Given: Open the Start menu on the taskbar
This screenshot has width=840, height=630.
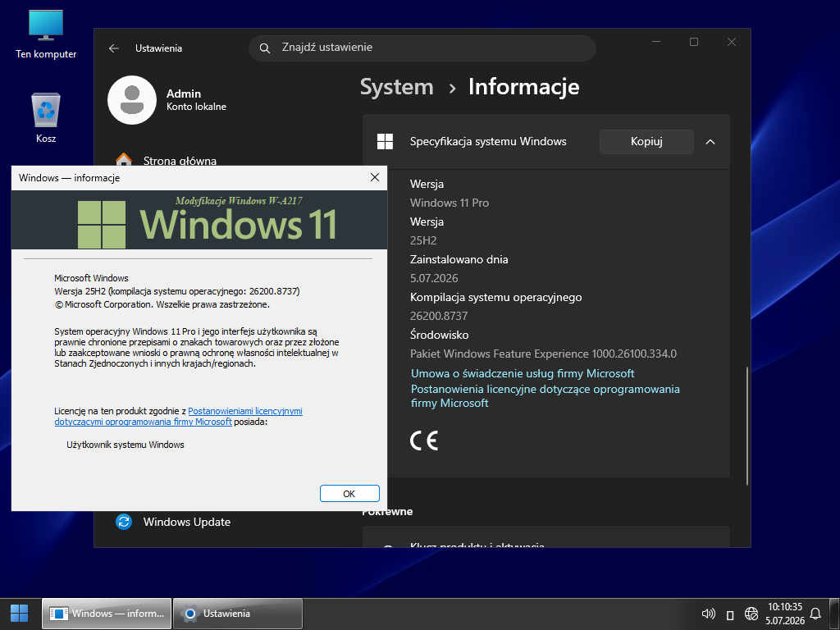Looking at the screenshot, I should (20, 614).
